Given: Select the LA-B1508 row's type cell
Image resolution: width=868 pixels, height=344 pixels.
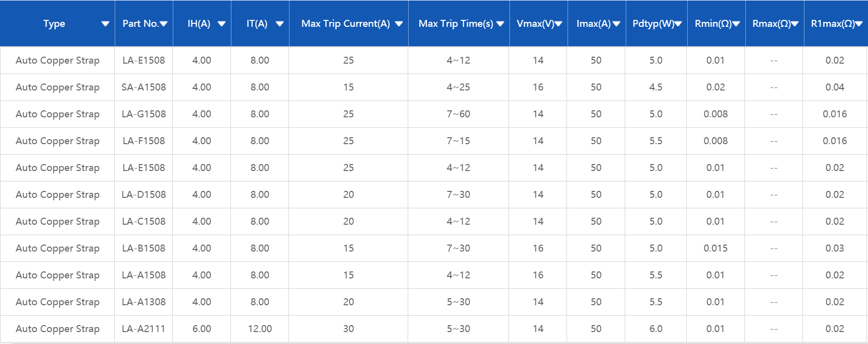Looking at the screenshot, I should pos(58,248).
